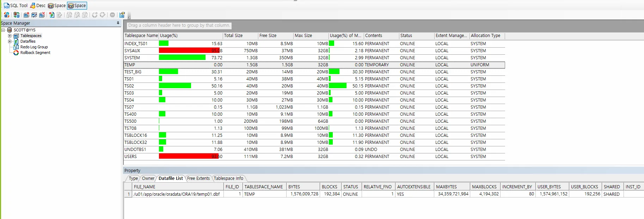
Task: Click the grayed Edit Datafile pencil icon
Action: click(60, 15)
